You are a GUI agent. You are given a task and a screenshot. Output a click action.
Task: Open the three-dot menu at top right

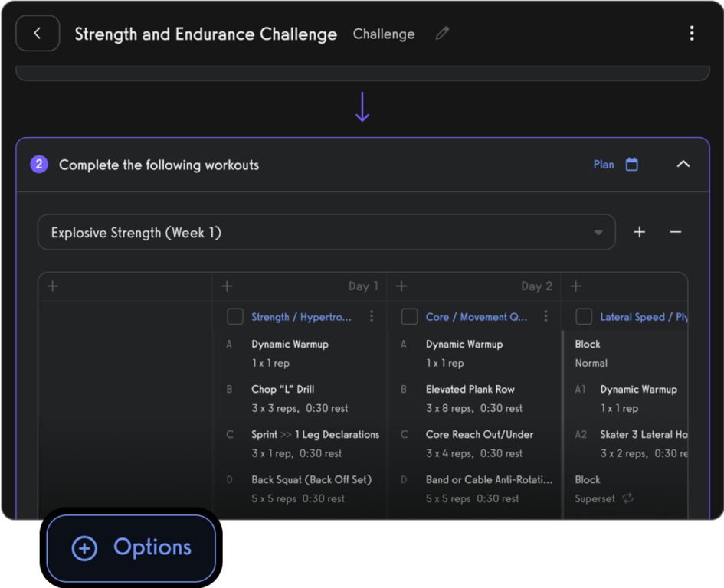tap(692, 33)
